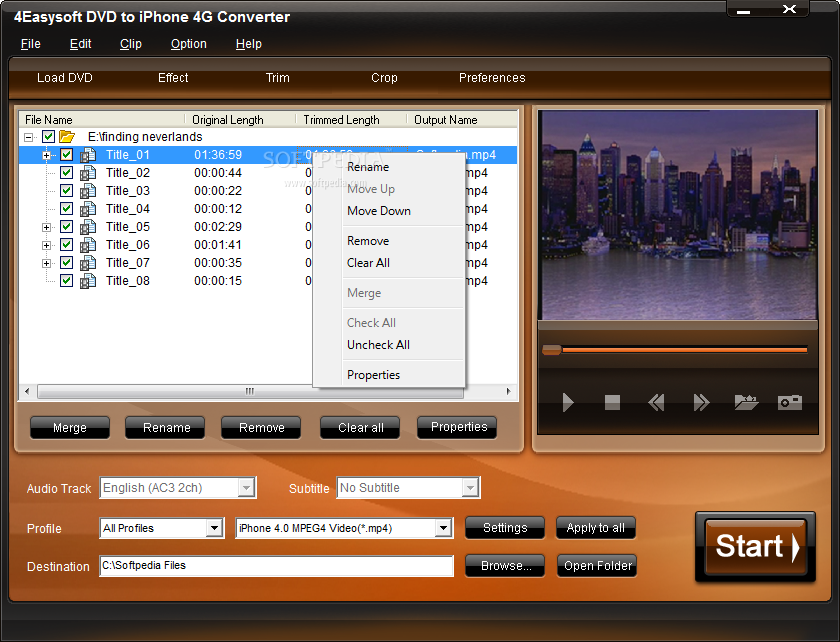The height and width of the screenshot is (642, 840).
Task: Start the conversion
Action: tap(755, 547)
